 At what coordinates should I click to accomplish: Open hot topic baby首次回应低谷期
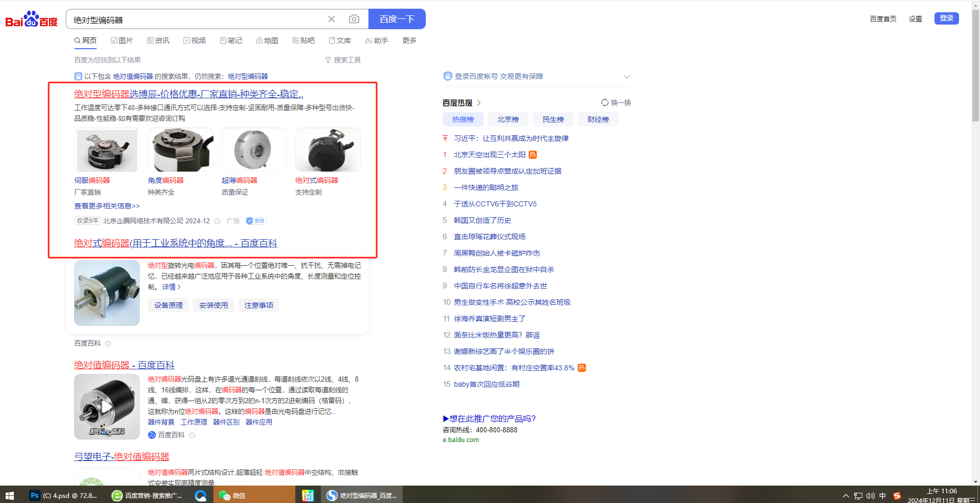coord(487,384)
